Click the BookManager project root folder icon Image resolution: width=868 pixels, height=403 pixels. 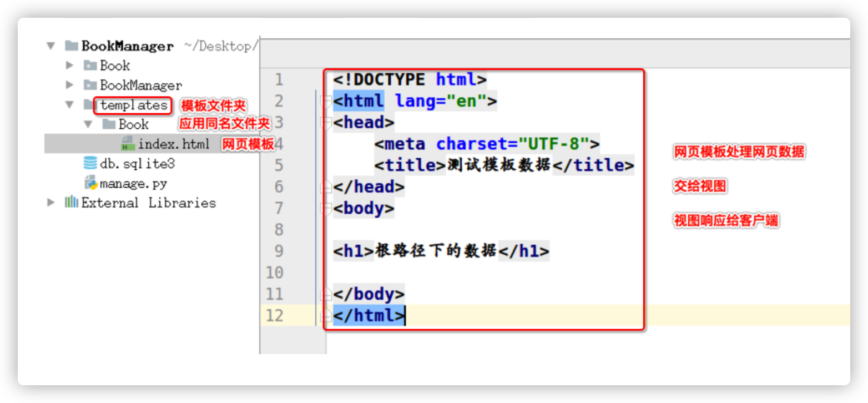71,46
